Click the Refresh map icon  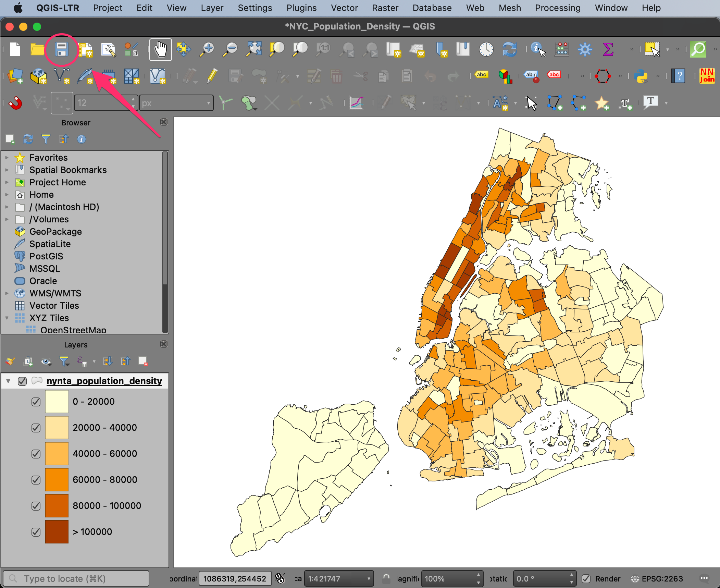tap(509, 49)
